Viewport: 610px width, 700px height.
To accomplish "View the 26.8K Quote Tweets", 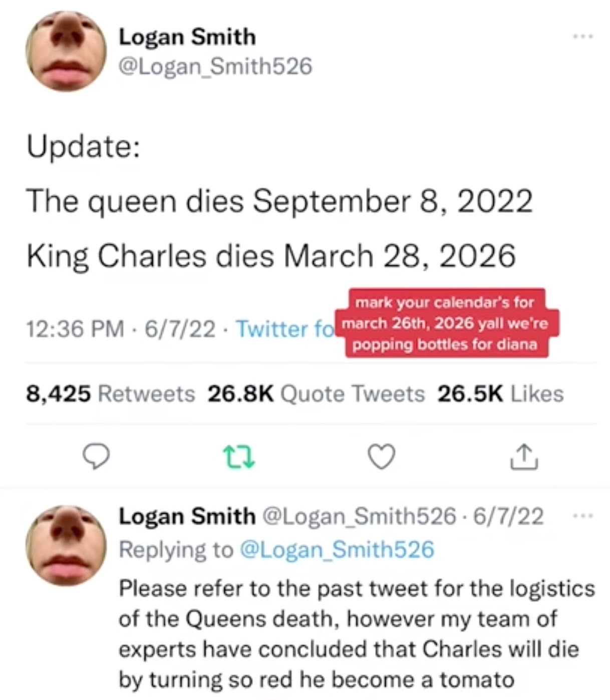I will coord(316,394).
